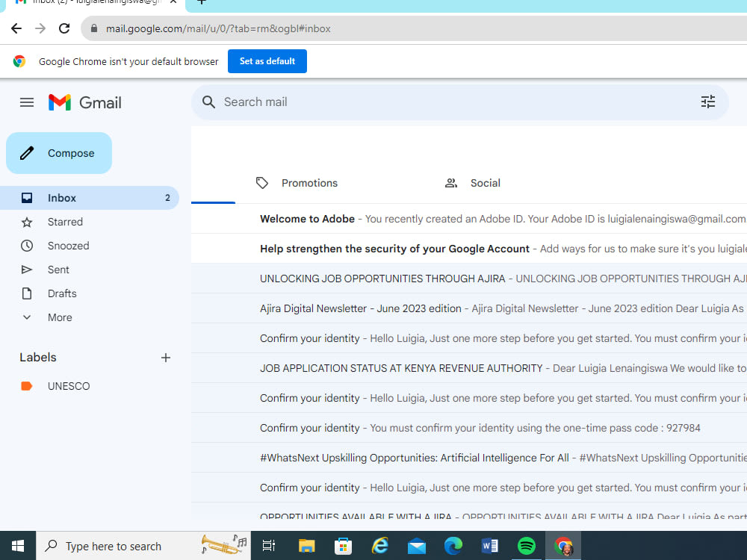Click the browser forward arrow
Image resolution: width=747 pixels, height=560 pixels.
click(40, 28)
